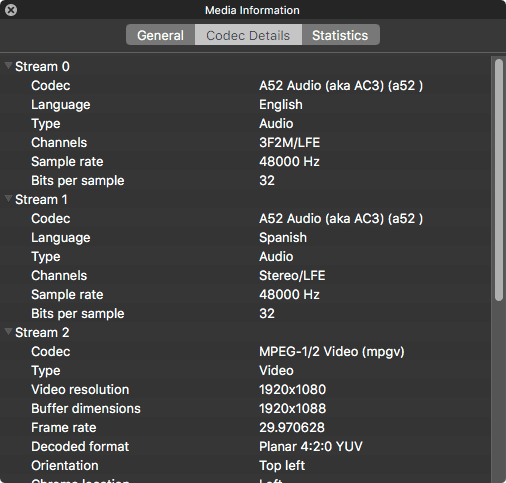The width and height of the screenshot is (506, 483).
Task: Click Stream 1 48000 Hz sample rate
Action: click(x=289, y=295)
